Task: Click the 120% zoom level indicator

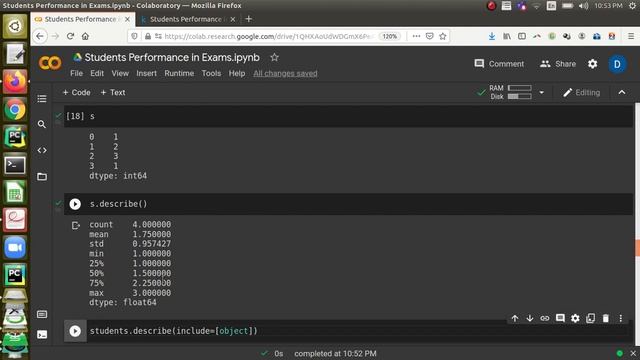Action: pos(389,36)
